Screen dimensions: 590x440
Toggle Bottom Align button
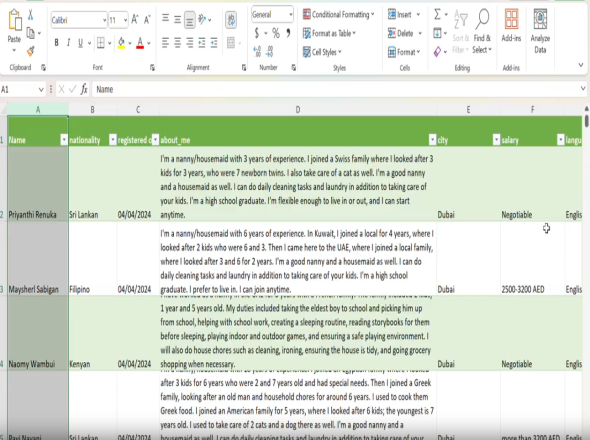tap(190, 20)
